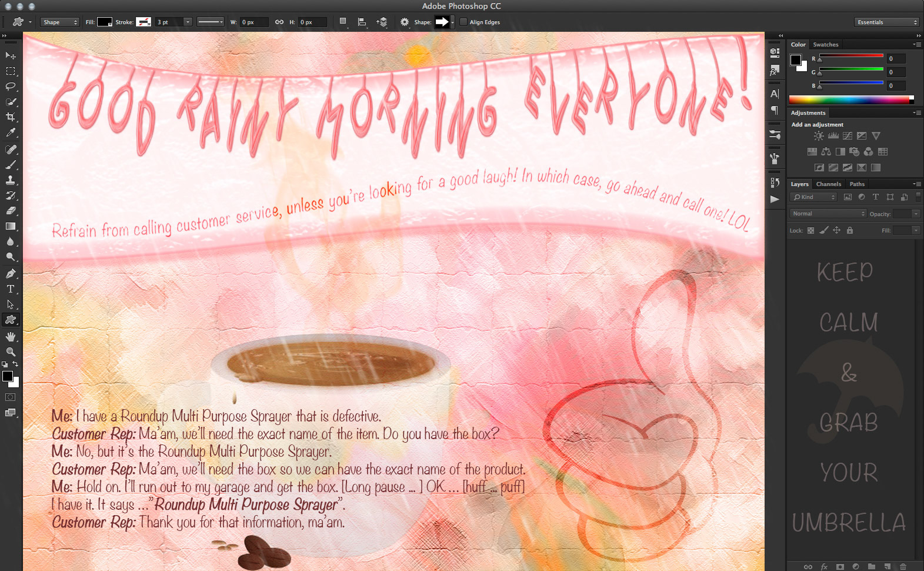The width and height of the screenshot is (924, 571).
Task: Open the layer Fill dropdown arrow
Action: pyautogui.click(x=916, y=230)
